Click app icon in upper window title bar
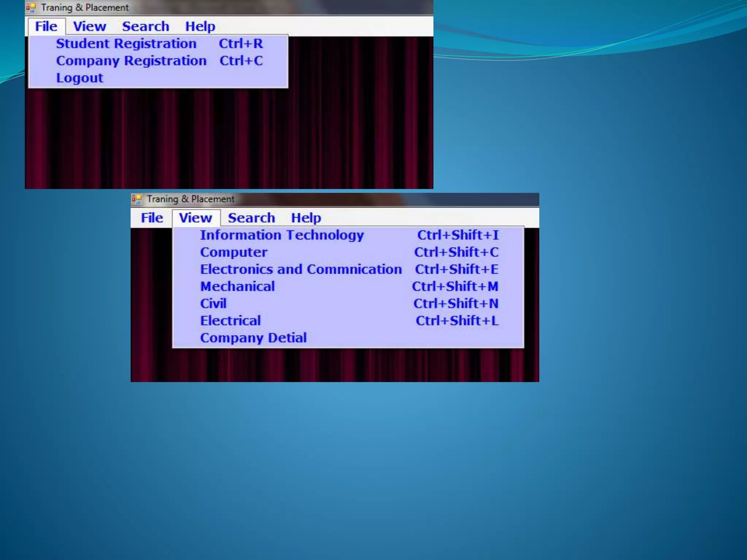This screenshot has width=747, height=560. click(x=31, y=8)
